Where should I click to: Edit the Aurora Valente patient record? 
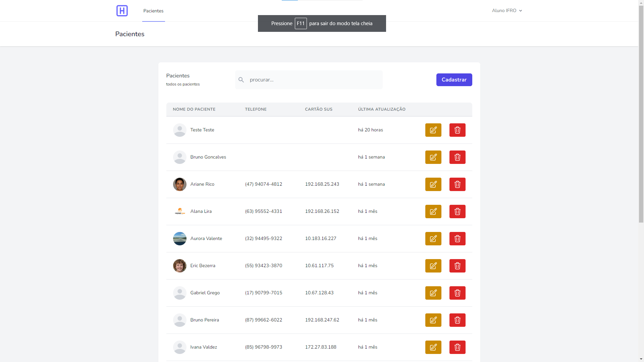pos(433,239)
